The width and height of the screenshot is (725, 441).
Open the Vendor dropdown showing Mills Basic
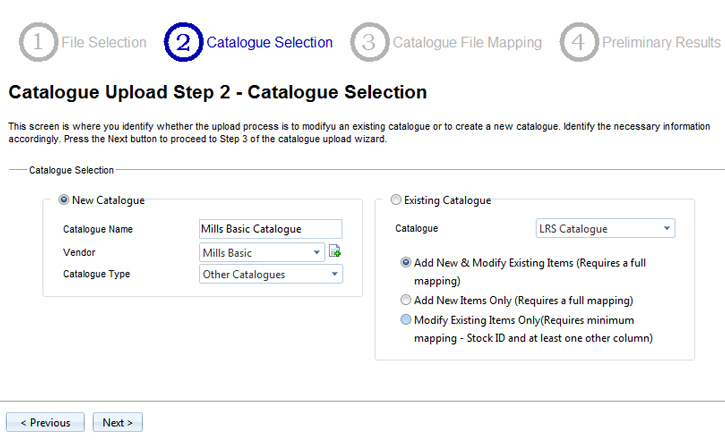coord(263,252)
